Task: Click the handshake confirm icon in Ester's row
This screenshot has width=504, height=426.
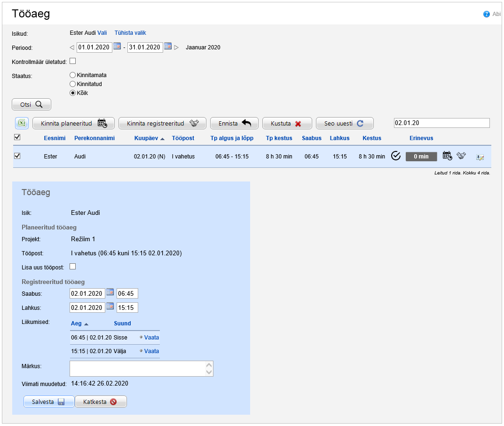Action: [x=461, y=156]
